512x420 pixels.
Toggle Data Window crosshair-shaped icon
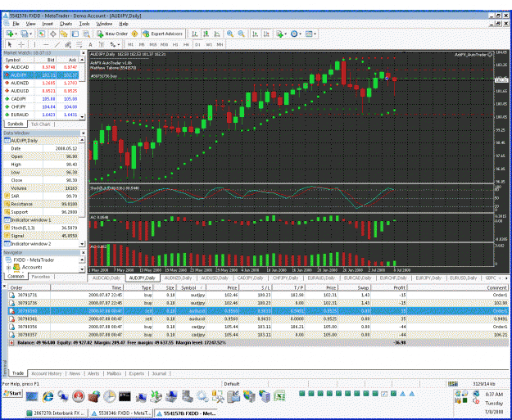(53, 34)
